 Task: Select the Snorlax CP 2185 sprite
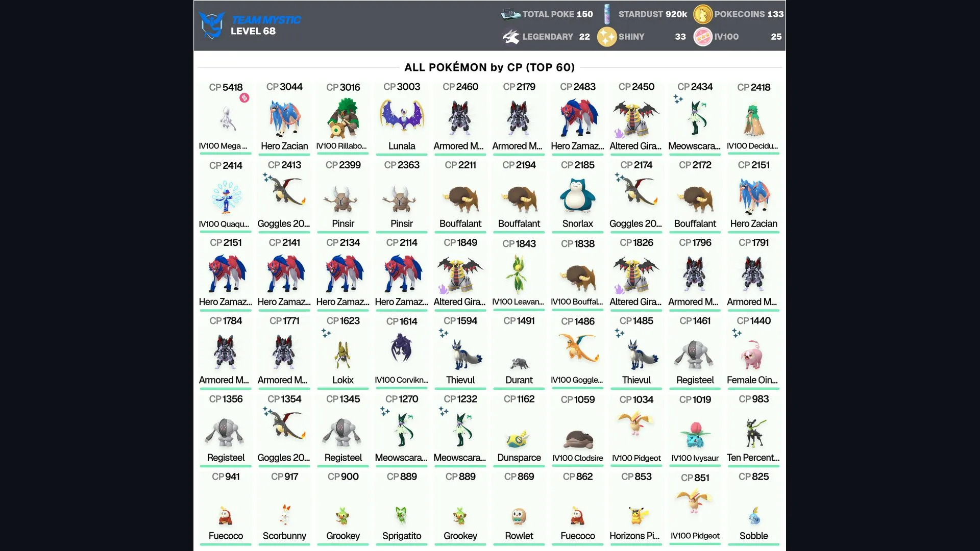[x=578, y=196]
